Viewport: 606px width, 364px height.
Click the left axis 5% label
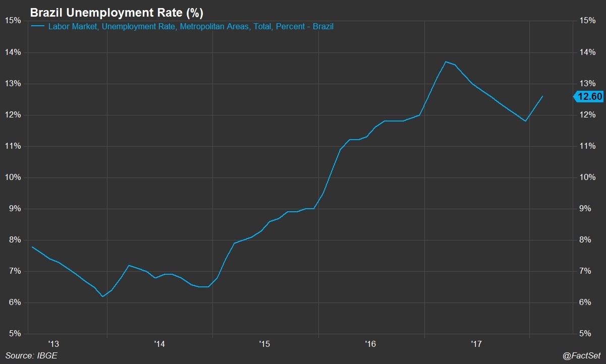click(x=15, y=334)
